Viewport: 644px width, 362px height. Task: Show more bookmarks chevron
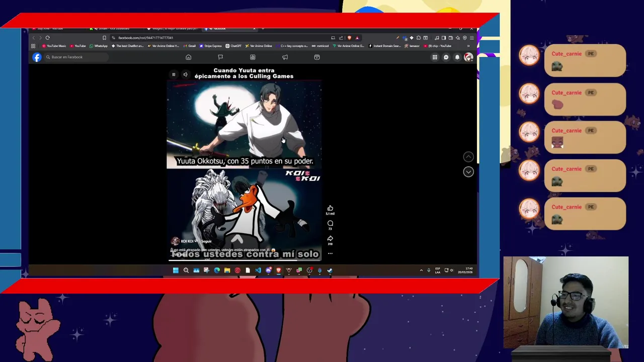(x=468, y=46)
